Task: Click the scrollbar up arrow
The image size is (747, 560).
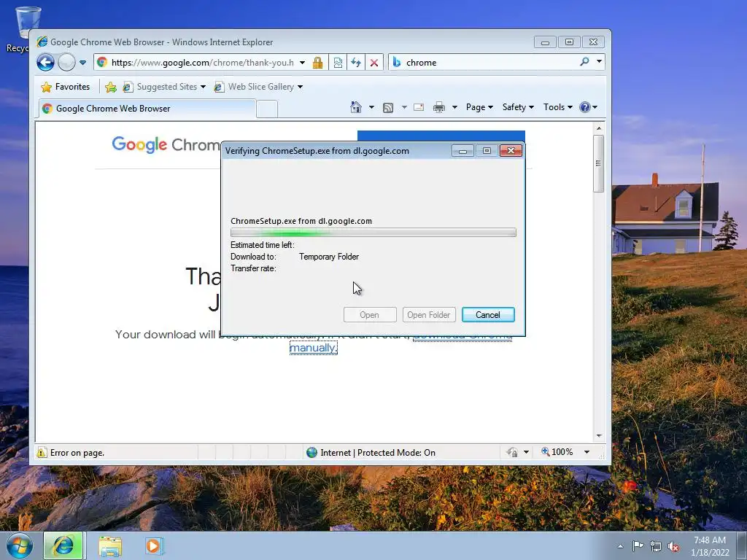Action: (599, 128)
